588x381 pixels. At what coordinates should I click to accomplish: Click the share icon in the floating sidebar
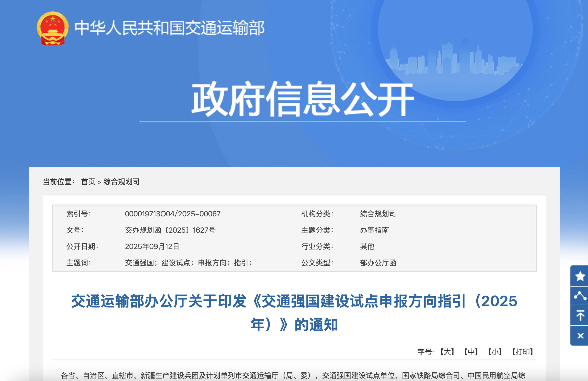coord(580,296)
